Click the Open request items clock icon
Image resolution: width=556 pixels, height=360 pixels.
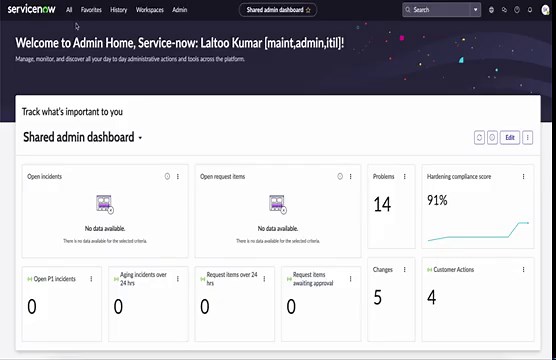(340, 176)
